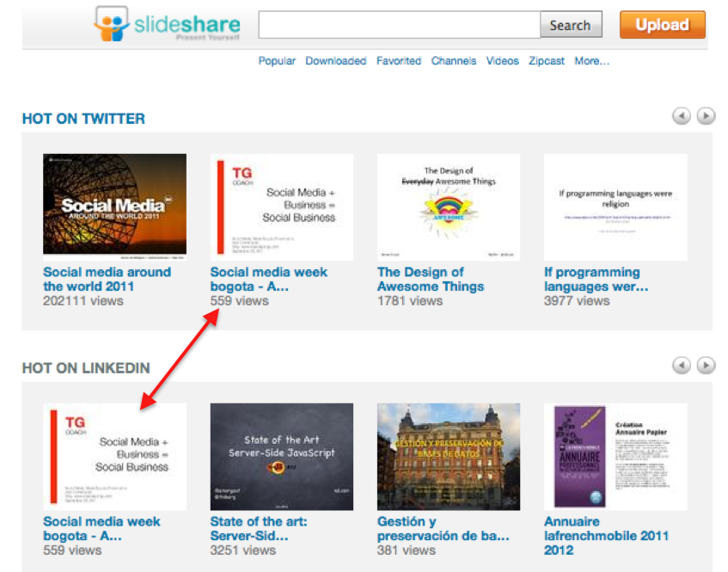Open the Annuaire lafrenchmobile 2011 thumbnail
The image size is (728, 572).
[615, 456]
